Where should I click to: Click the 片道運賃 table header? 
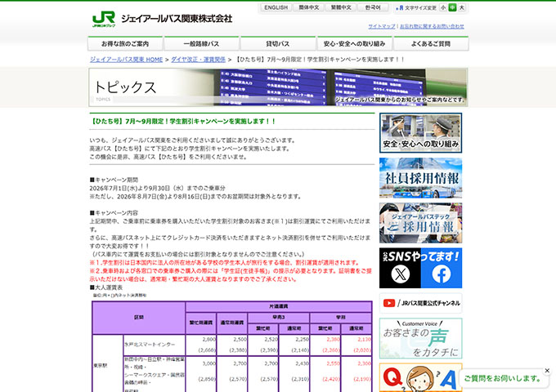279,306
